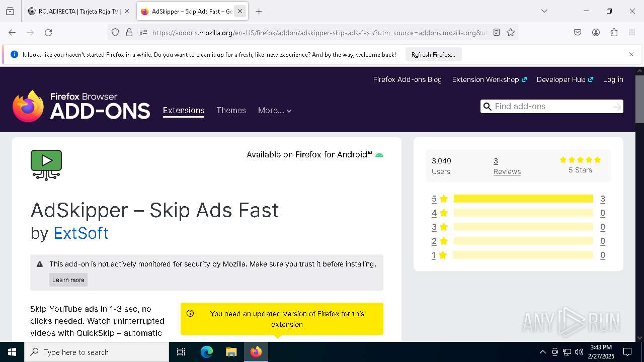Click the Save to Pocket icon
The width and height of the screenshot is (644, 362).
click(578, 33)
